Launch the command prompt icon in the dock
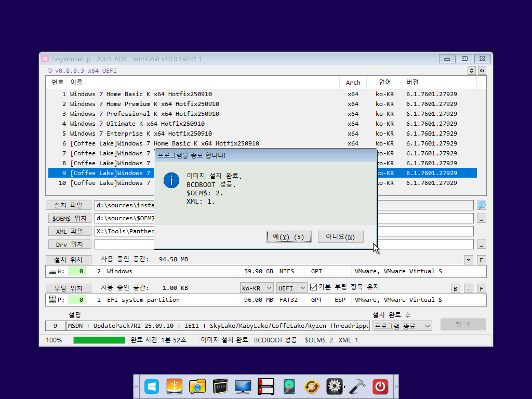 point(220,387)
